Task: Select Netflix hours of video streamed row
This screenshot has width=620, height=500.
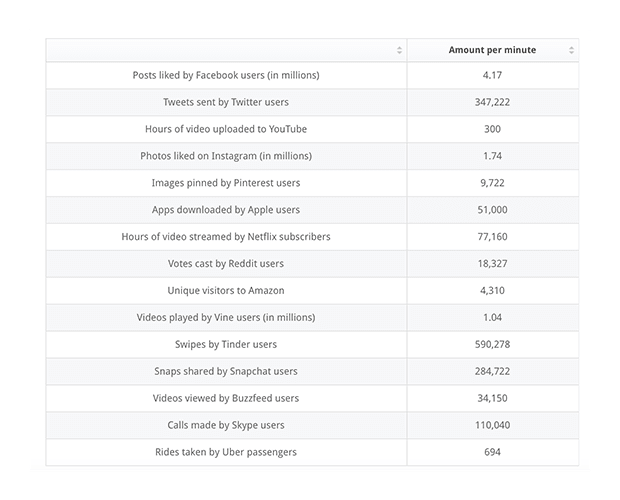Action: coord(226,237)
